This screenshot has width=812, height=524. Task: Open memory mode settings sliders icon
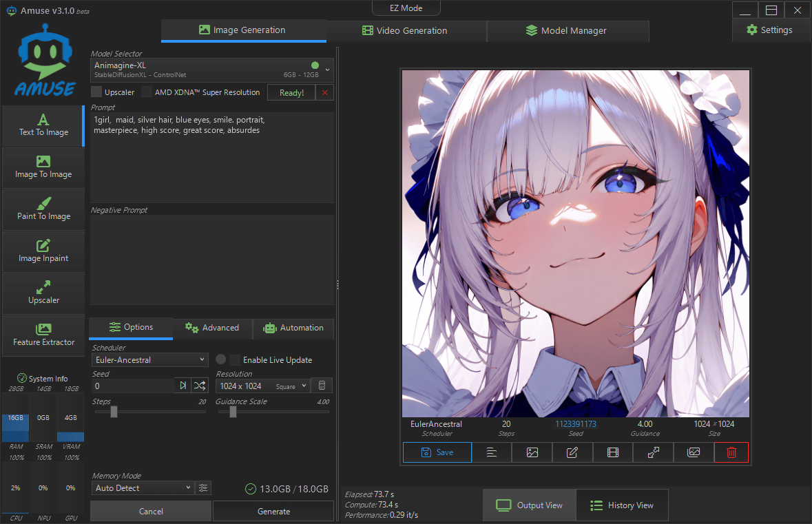(203, 488)
